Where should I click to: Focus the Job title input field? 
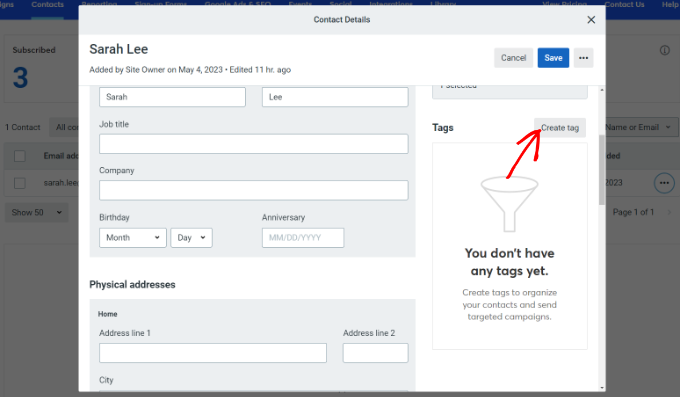[254, 144]
